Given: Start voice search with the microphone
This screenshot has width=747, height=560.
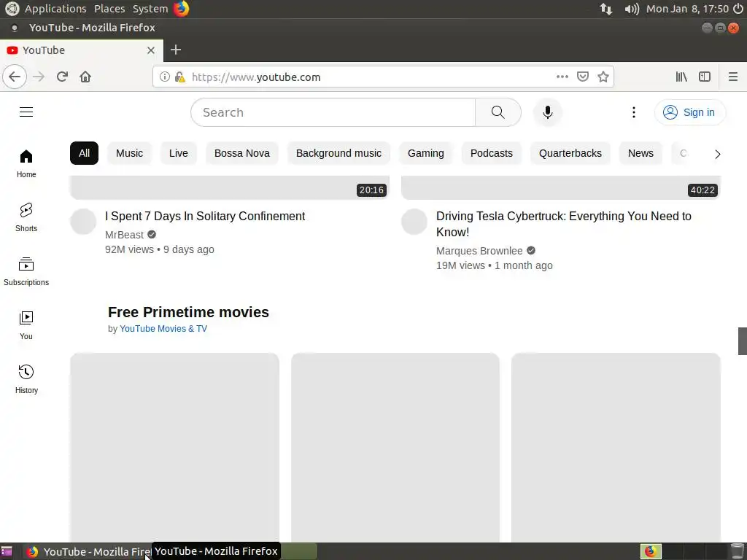Looking at the screenshot, I should coord(548,112).
